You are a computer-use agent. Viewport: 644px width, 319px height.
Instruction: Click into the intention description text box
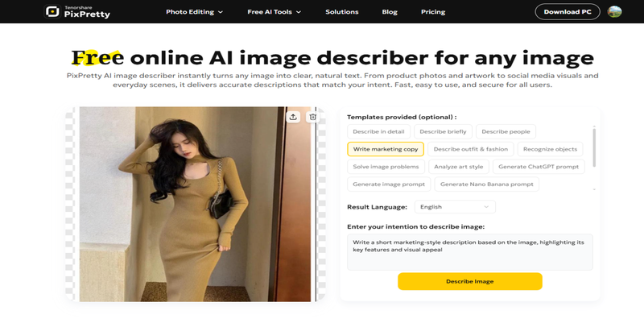[x=470, y=252]
